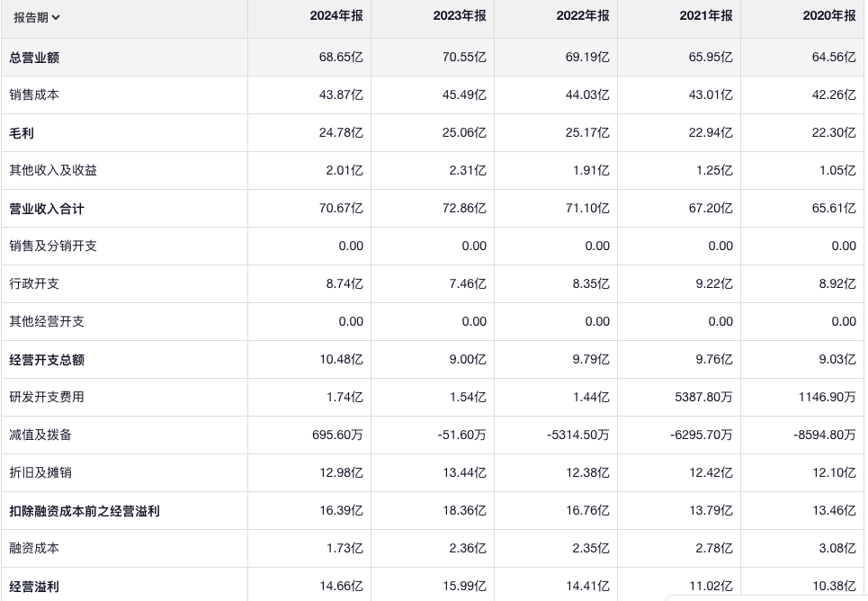Click the 2022年报 column header
Image resolution: width=868 pixels, height=601 pixels.
coord(583,16)
